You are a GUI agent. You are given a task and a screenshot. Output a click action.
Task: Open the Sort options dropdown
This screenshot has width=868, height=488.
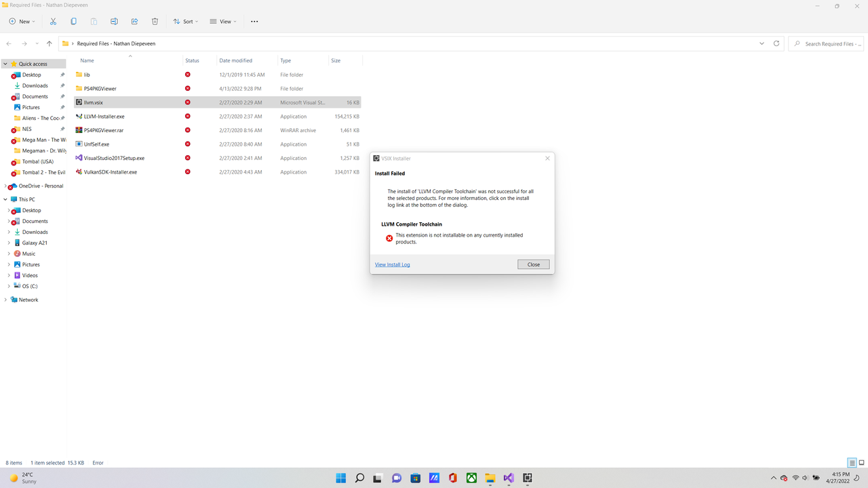(x=186, y=22)
